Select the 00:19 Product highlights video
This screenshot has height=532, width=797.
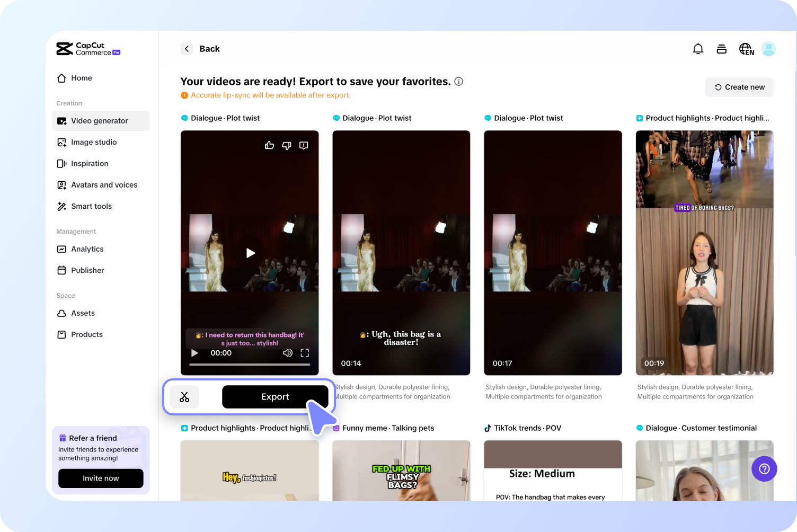point(704,253)
